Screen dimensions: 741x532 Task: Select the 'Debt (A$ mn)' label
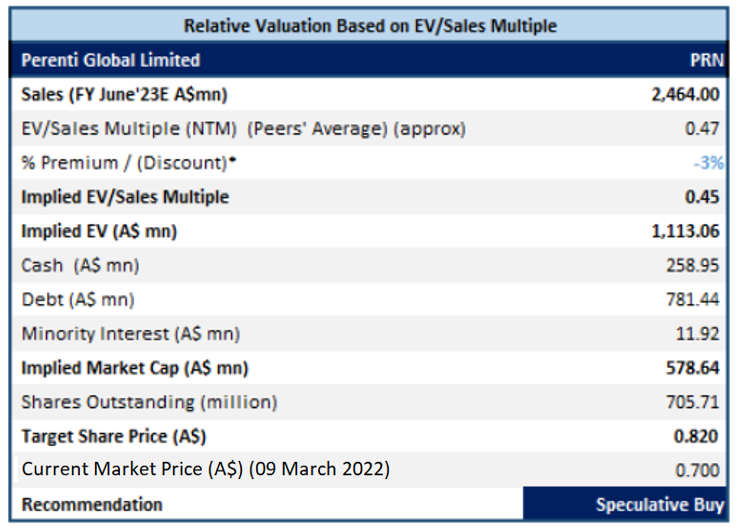pos(78,300)
